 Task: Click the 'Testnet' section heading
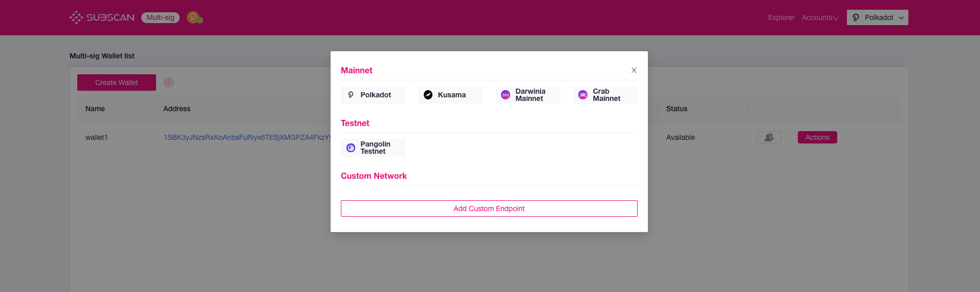(355, 123)
